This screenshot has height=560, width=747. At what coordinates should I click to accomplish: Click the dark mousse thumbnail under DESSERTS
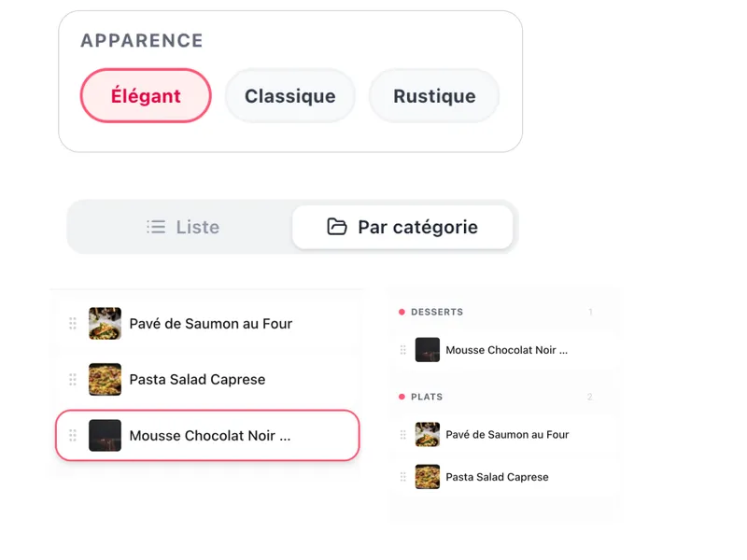[428, 350]
